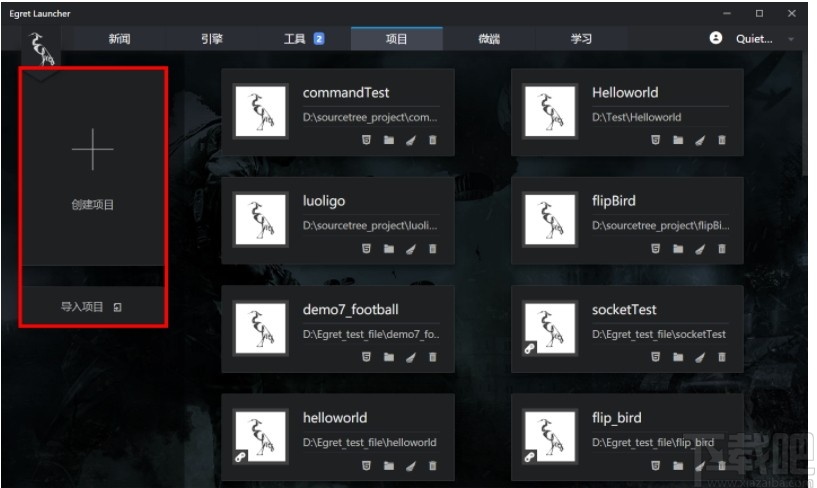
Task: Open the 工具 tab
Action: click(304, 39)
